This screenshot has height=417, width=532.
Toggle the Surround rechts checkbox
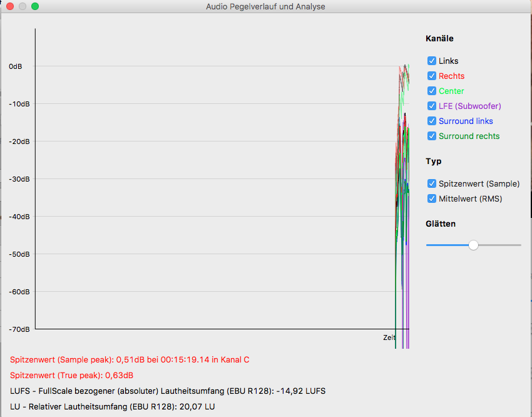pyautogui.click(x=432, y=136)
